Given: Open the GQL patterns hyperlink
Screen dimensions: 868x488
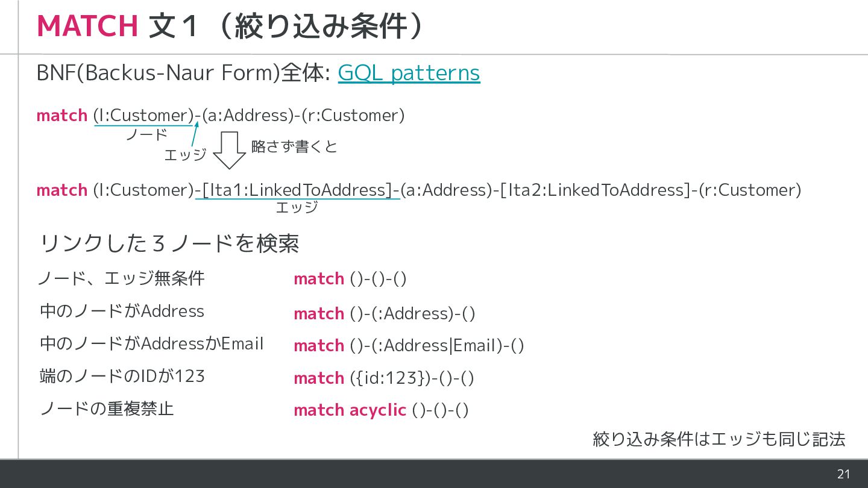Looking at the screenshot, I should coord(409,73).
